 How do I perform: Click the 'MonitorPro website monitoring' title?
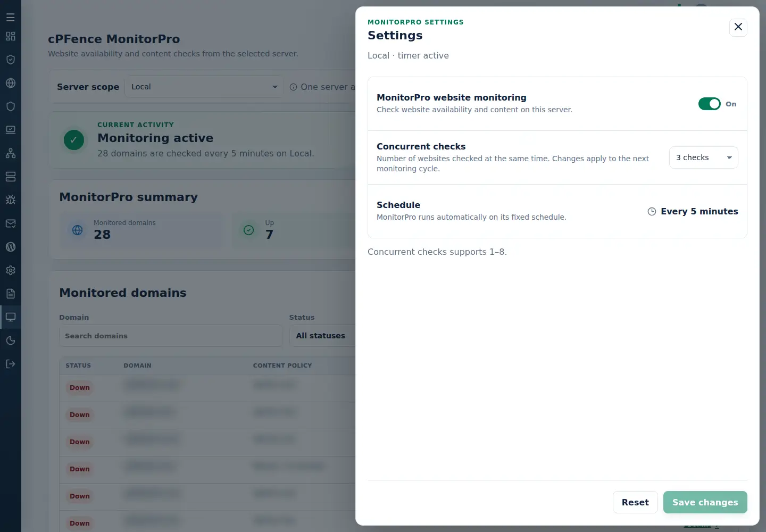[451, 97]
